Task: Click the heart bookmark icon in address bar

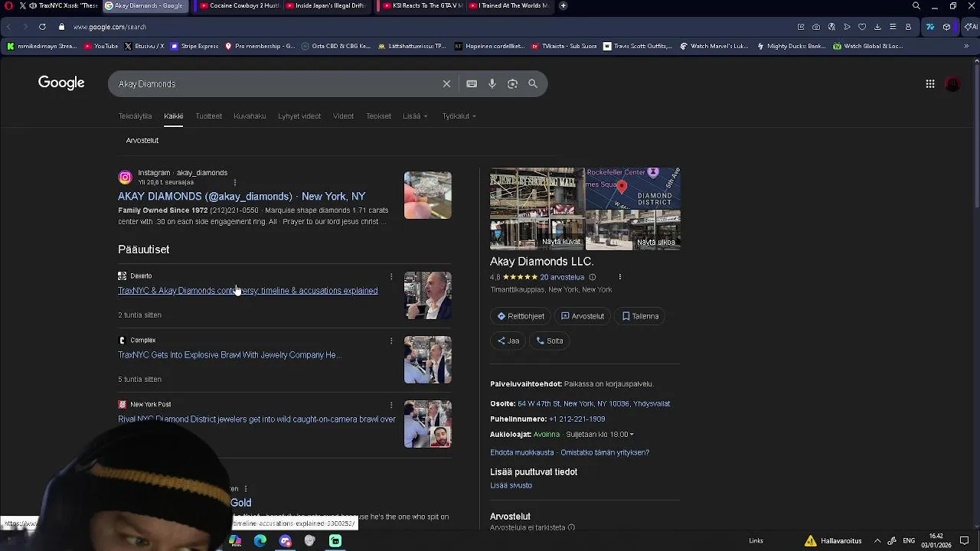Action: pos(862,27)
